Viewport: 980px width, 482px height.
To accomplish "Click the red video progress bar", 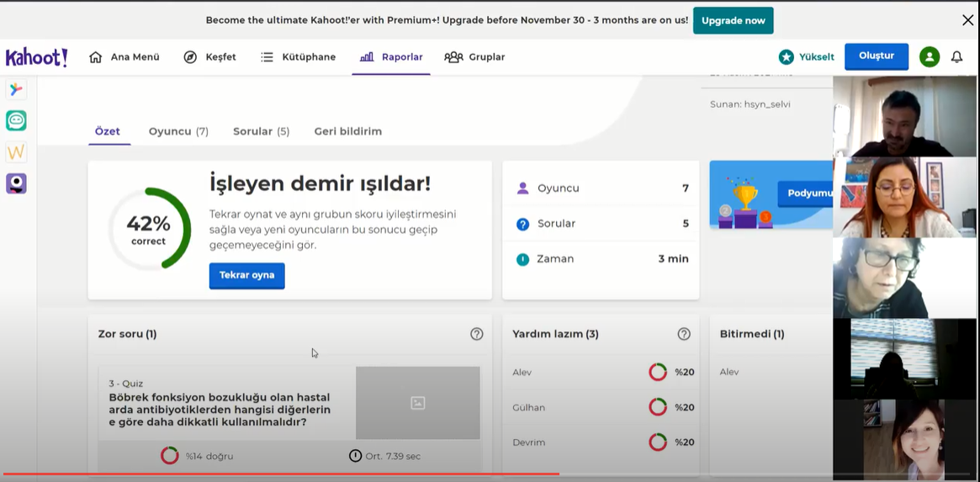I will point(278,474).
